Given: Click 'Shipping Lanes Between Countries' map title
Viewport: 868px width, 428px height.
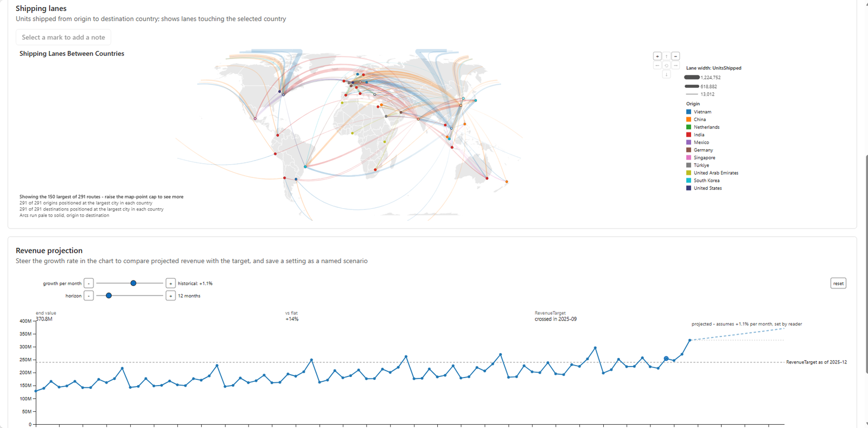Looking at the screenshot, I should [72, 54].
